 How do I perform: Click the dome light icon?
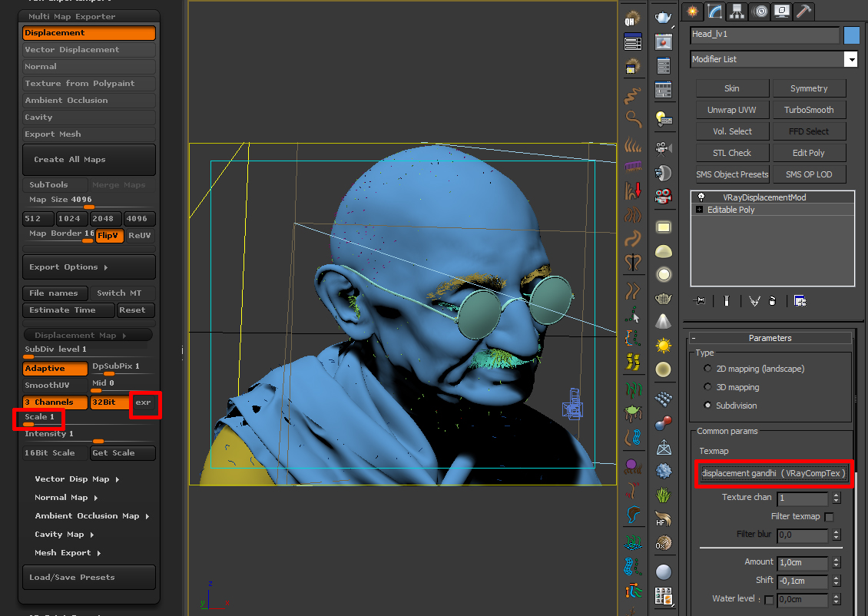click(663, 251)
